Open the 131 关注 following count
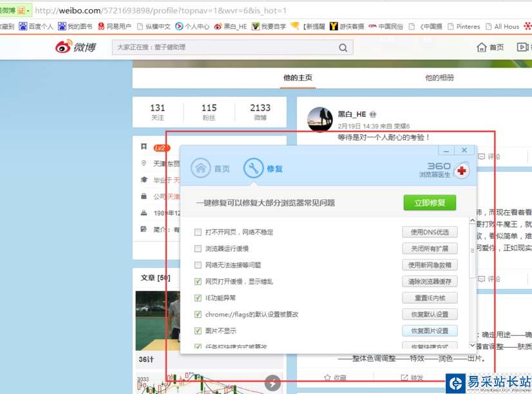Viewport: 532px width, 394px height. [x=157, y=112]
